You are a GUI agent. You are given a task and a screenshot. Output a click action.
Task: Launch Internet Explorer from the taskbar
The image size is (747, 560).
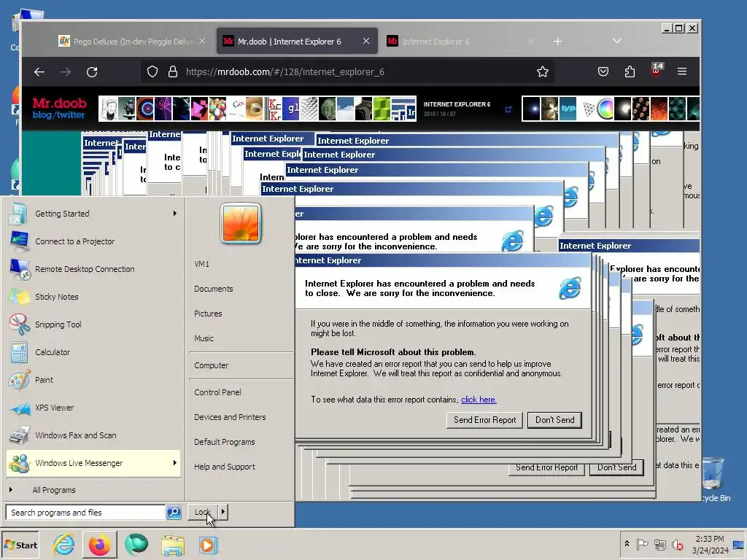[x=64, y=545]
